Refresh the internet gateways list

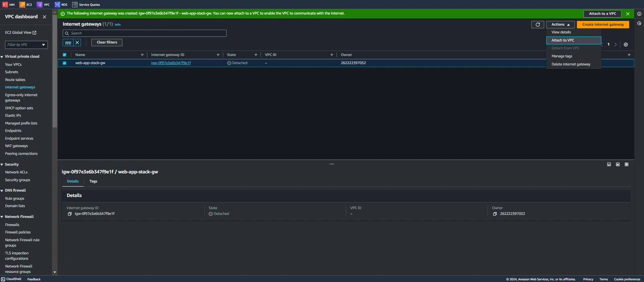click(x=538, y=25)
